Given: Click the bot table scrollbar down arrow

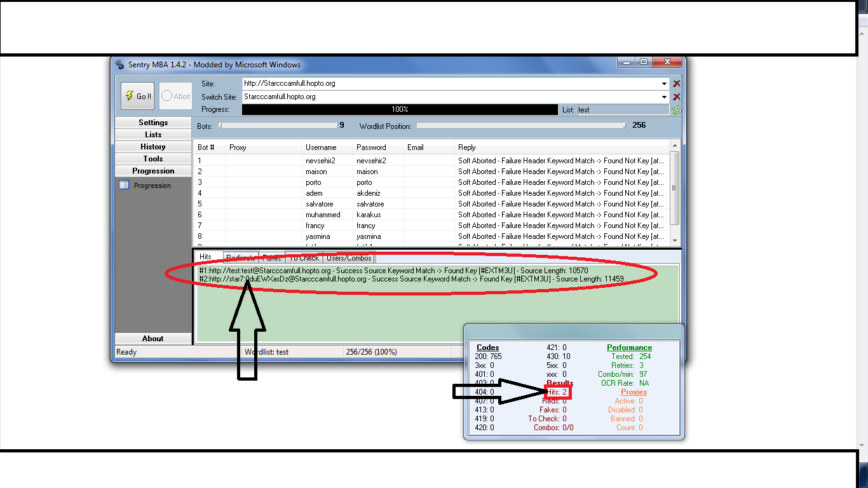Looking at the screenshot, I should [674, 241].
